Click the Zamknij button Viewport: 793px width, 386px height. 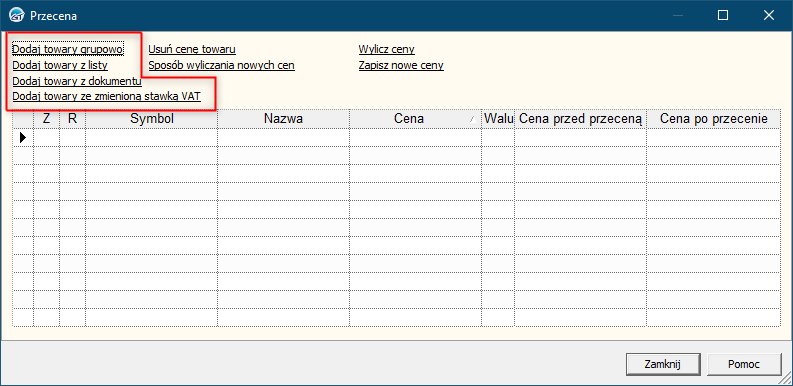(663, 364)
